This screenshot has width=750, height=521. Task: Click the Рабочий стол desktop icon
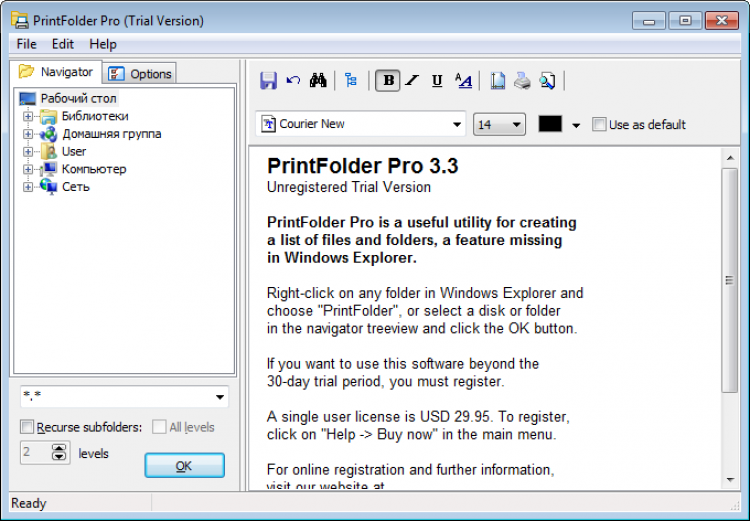[x=27, y=99]
